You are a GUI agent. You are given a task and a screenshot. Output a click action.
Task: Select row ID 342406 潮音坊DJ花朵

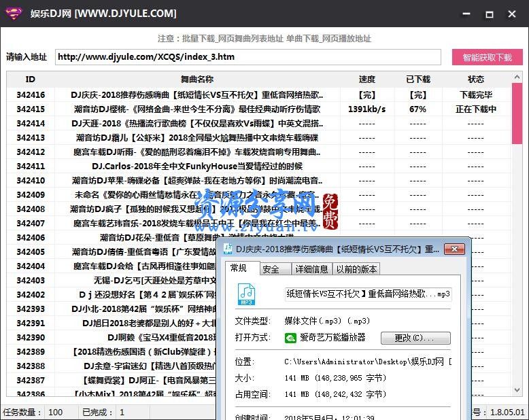(x=112, y=238)
